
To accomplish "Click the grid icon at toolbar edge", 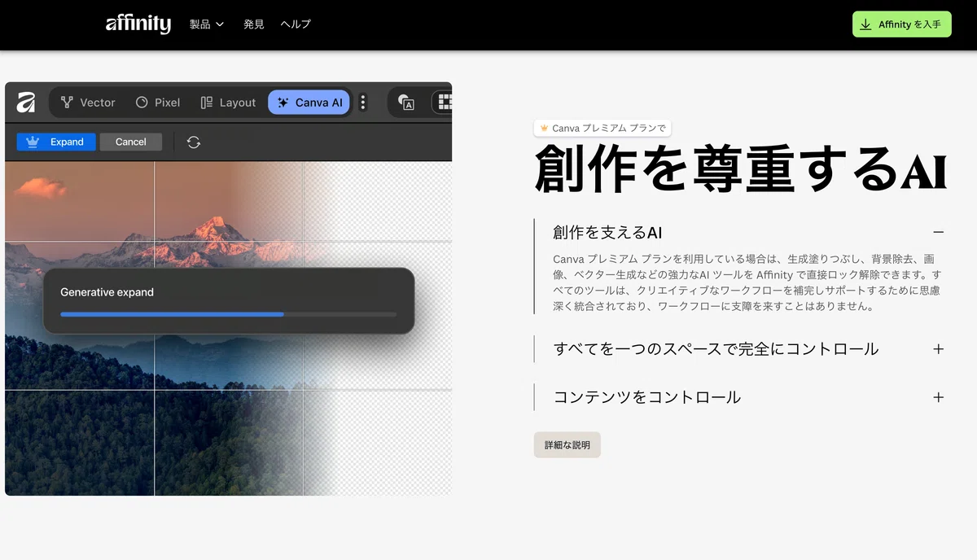I will click(x=445, y=103).
